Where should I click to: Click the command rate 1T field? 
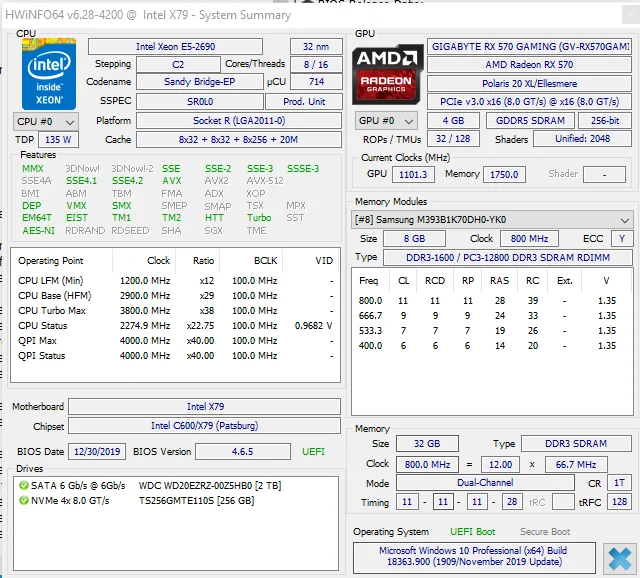(619, 482)
